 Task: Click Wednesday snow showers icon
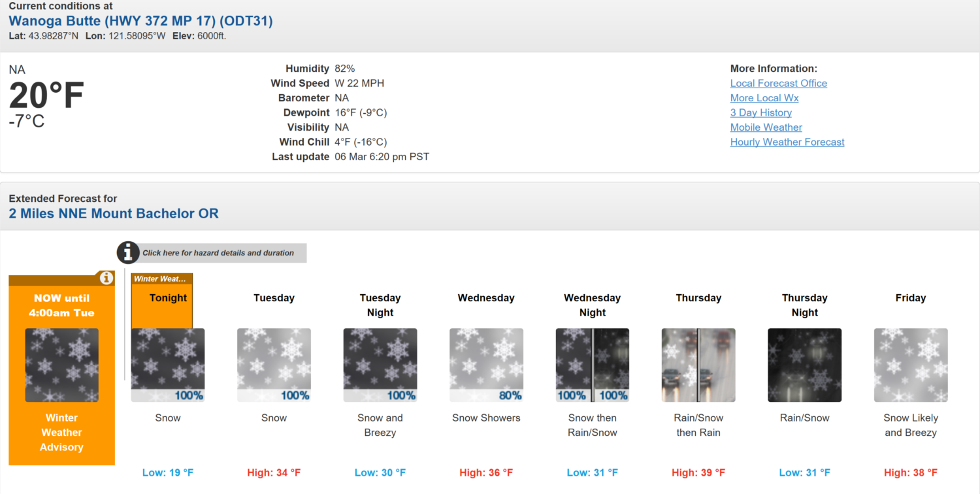coord(486,365)
